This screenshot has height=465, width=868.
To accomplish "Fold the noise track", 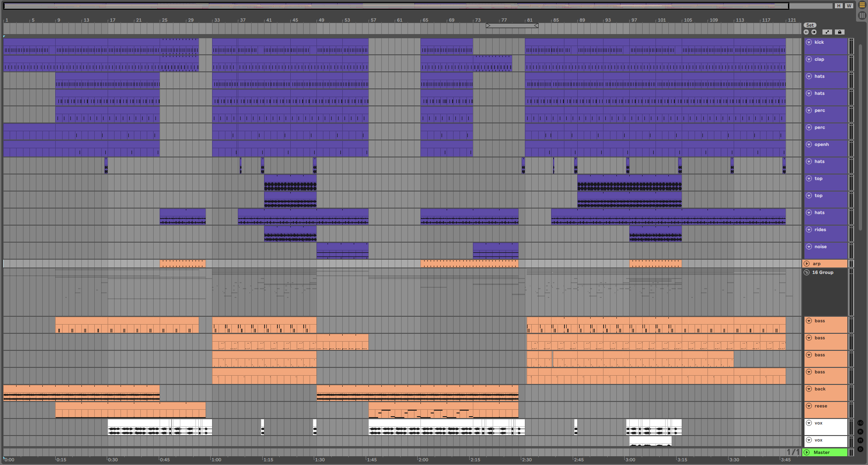I will click(x=809, y=247).
